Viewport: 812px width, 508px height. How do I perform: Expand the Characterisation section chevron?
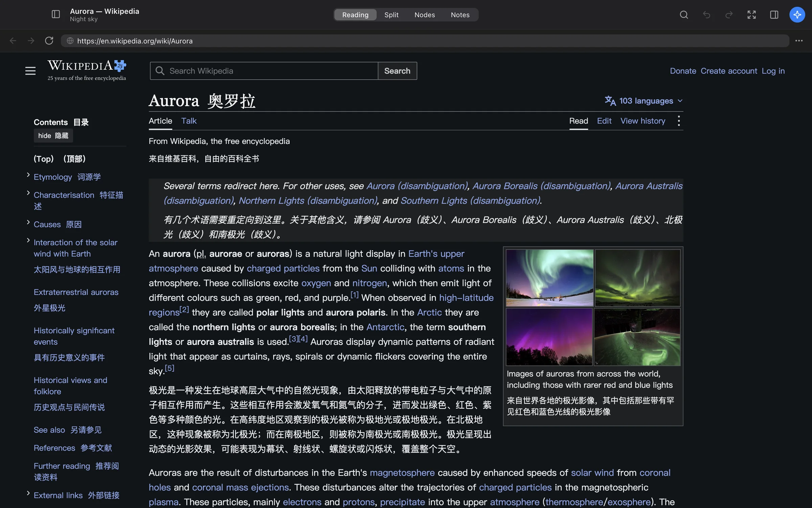coord(28,193)
